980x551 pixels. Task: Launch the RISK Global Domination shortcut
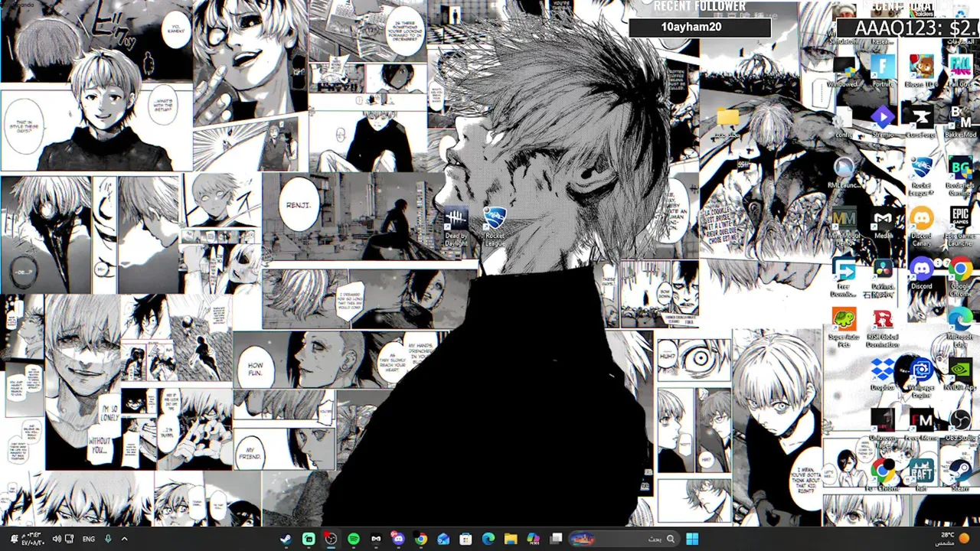tap(883, 329)
